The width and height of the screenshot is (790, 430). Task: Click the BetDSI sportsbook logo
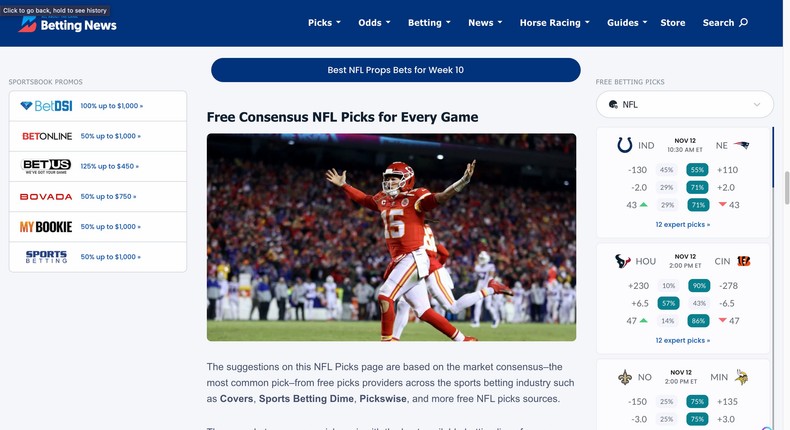[x=46, y=106]
